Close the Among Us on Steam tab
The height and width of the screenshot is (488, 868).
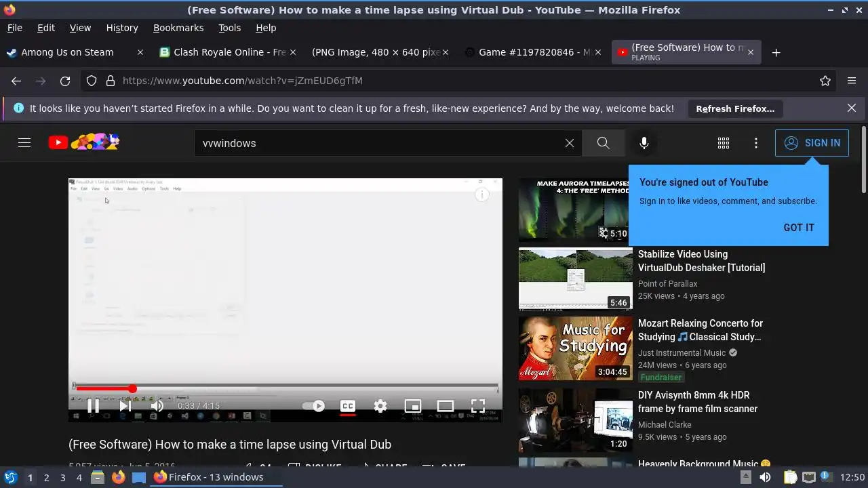pos(140,52)
